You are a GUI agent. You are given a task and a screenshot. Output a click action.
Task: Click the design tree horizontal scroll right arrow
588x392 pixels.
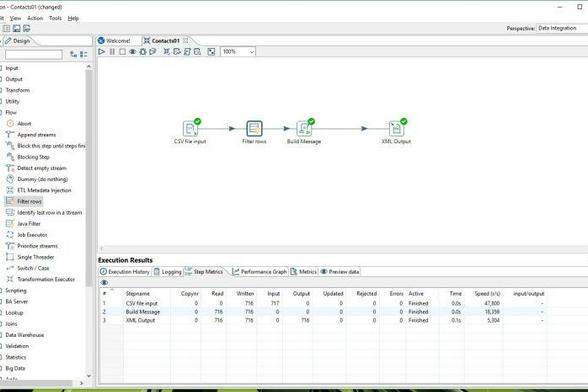point(82,383)
